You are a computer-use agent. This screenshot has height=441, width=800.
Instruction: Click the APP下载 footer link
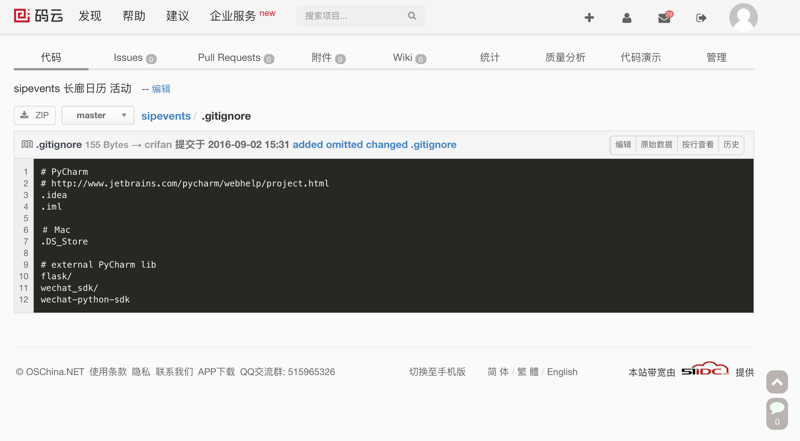click(216, 372)
